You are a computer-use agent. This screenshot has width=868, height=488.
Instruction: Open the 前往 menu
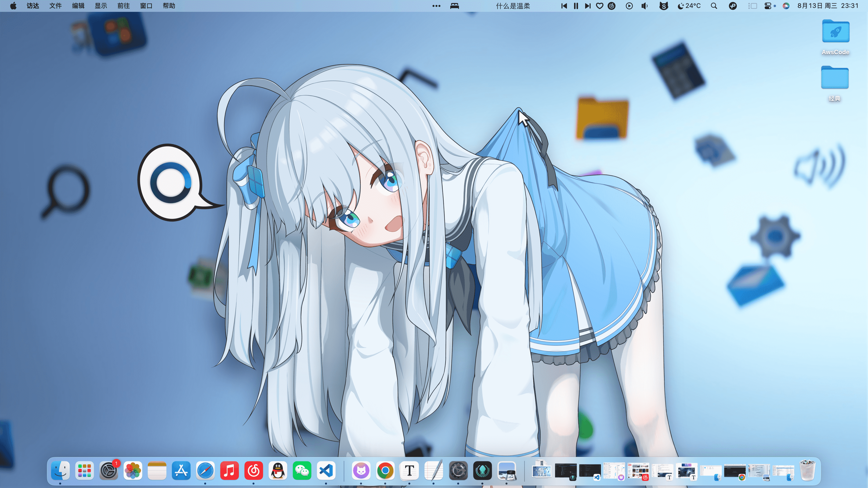point(123,6)
